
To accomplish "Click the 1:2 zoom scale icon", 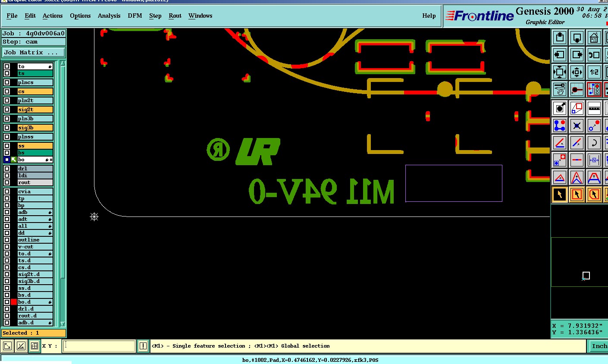I will coord(594,72).
